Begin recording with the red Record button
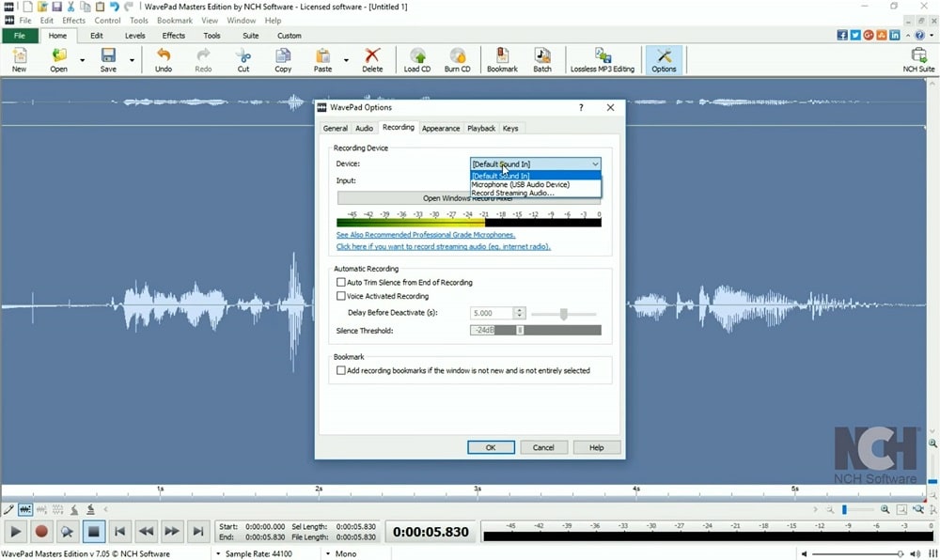The height and width of the screenshot is (560, 940). (x=41, y=531)
